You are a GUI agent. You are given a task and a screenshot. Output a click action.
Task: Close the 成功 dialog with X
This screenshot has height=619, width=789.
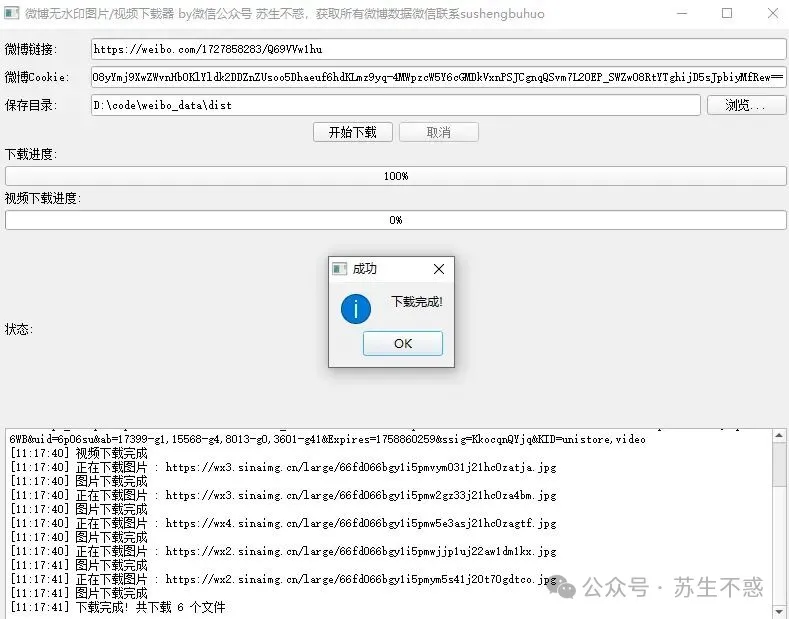click(x=439, y=269)
